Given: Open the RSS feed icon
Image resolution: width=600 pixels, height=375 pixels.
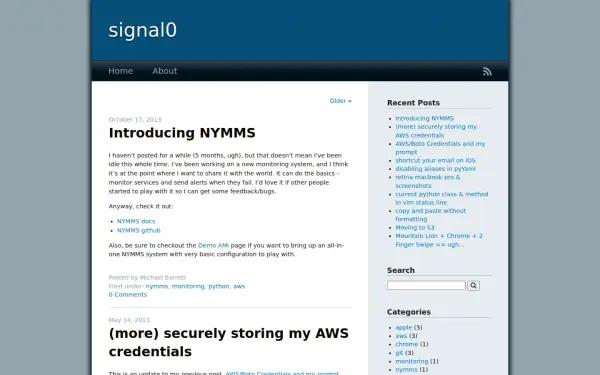Looking at the screenshot, I should click(487, 72).
